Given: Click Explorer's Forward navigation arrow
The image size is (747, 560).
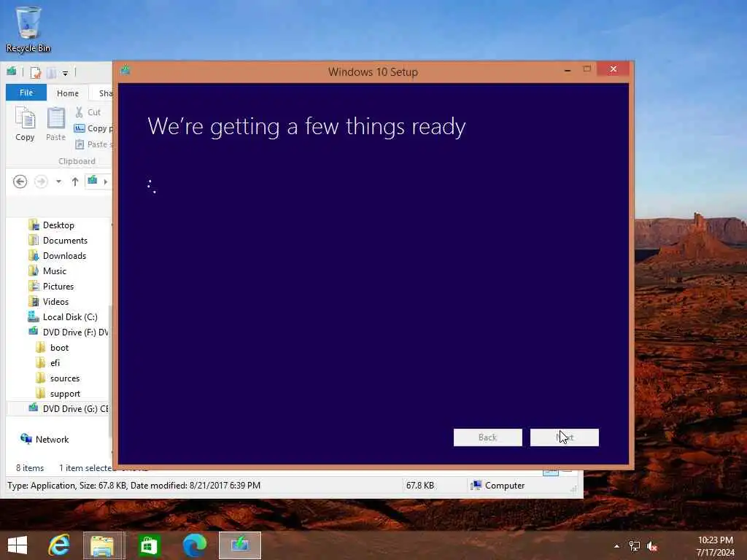Looking at the screenshot, I should (x=41, y=182).
